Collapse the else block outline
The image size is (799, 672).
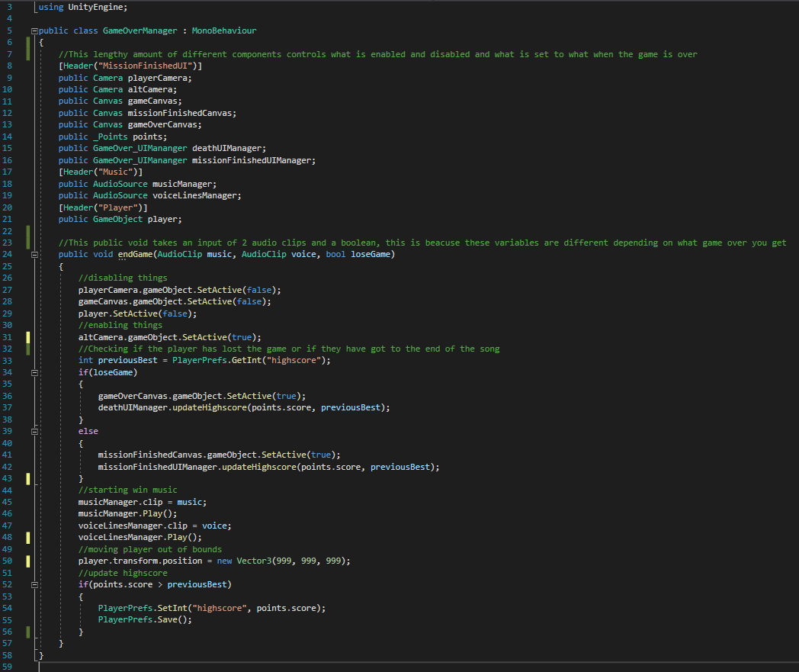[x=35, y=431]
